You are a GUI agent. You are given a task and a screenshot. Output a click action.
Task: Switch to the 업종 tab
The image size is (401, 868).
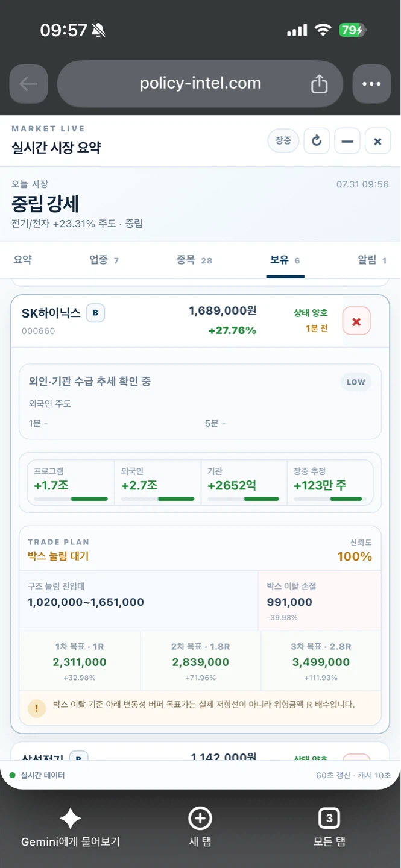point(104,260)
